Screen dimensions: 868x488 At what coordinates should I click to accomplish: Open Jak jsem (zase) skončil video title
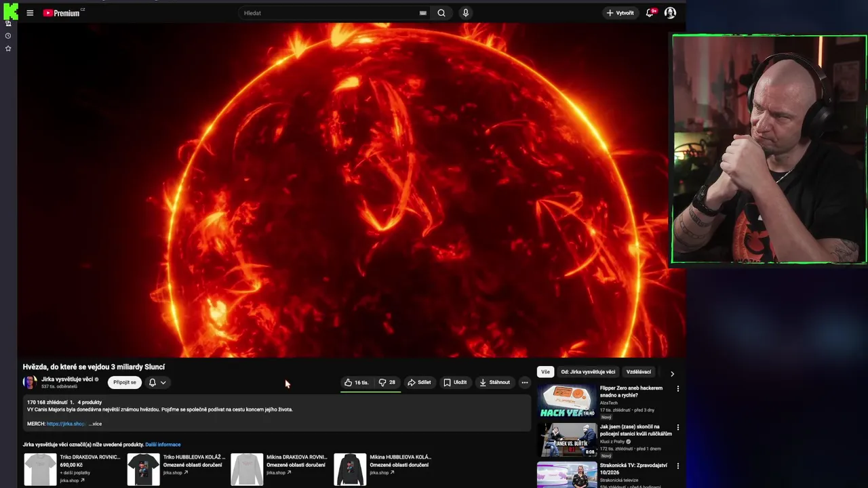pos(635,430)
